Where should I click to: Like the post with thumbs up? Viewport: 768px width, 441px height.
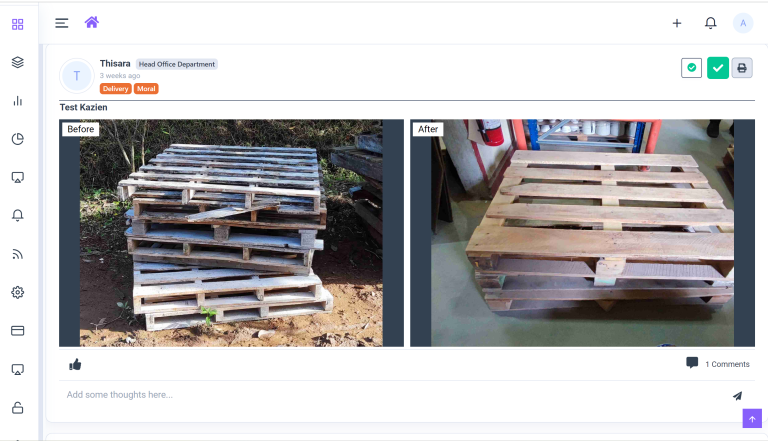pos(75,365)
